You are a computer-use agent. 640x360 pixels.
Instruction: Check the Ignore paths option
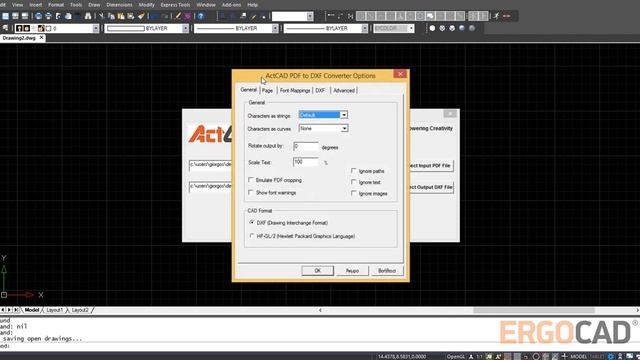(354, 171)
